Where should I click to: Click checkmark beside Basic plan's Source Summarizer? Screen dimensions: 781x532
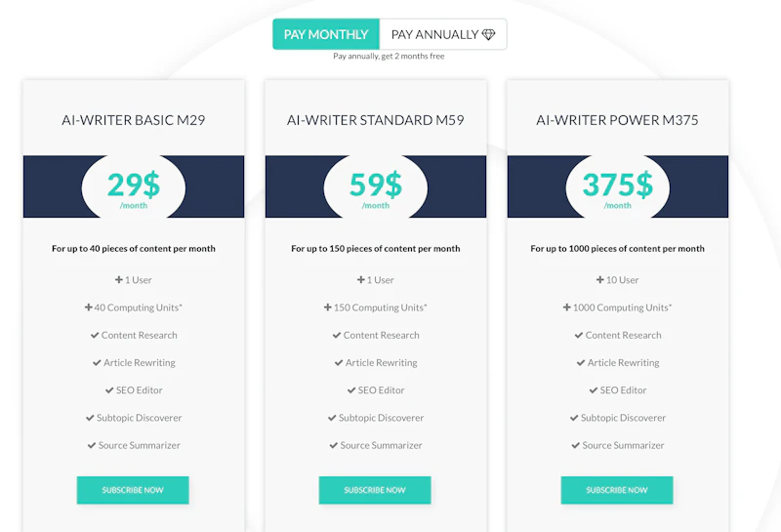[92, 445]
